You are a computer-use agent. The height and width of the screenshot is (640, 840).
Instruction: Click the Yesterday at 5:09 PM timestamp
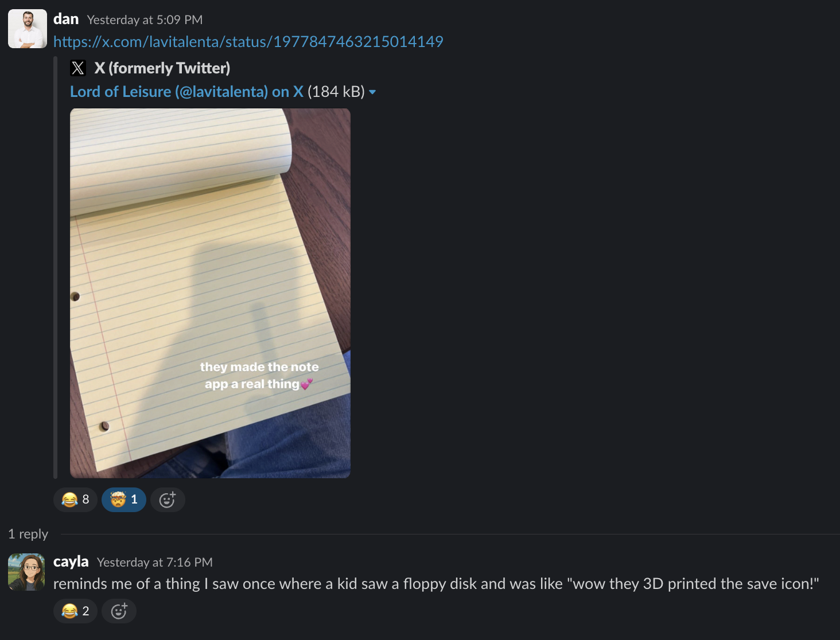pos(145,20)
